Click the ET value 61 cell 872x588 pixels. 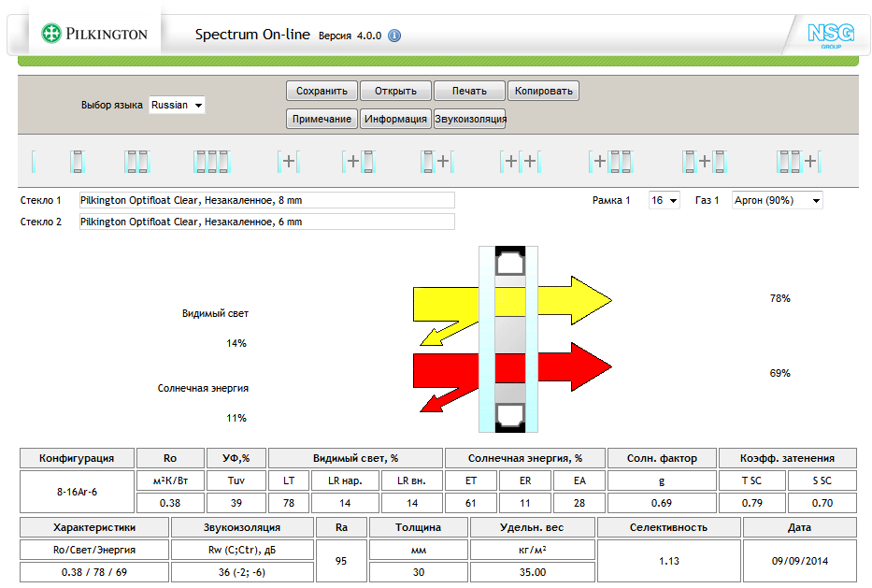pyautogui.click(x=470, y=503)
